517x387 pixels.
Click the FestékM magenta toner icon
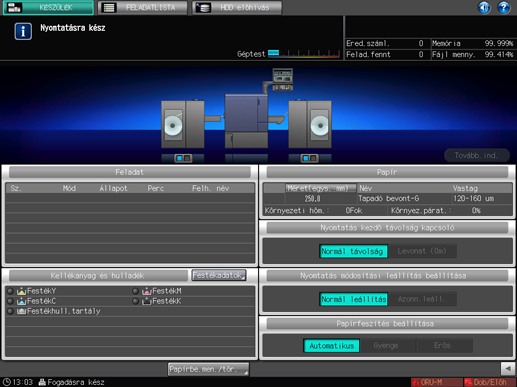tap(147, 291)
